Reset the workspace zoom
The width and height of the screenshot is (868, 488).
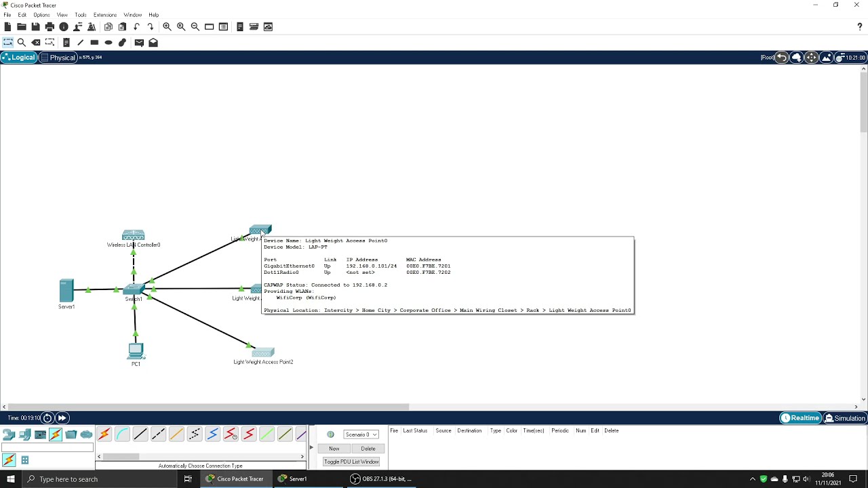(x=181, y=26)
